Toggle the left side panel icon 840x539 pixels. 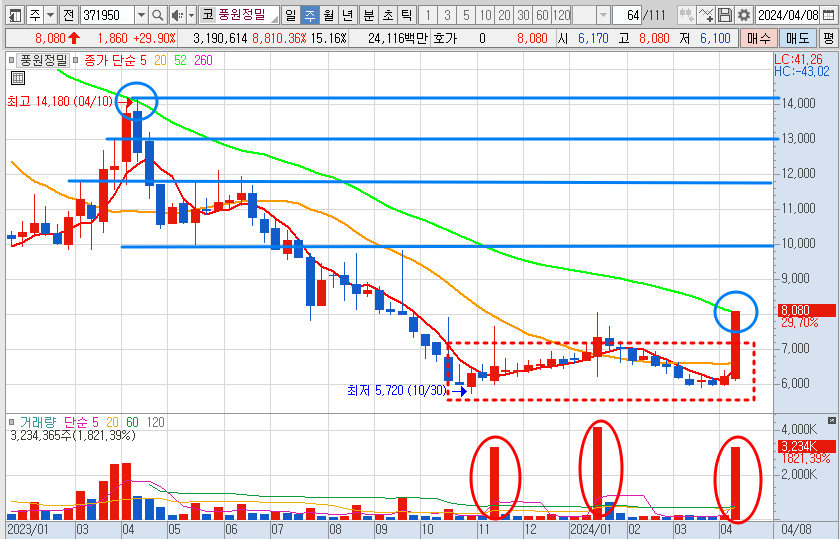[16, 15]
